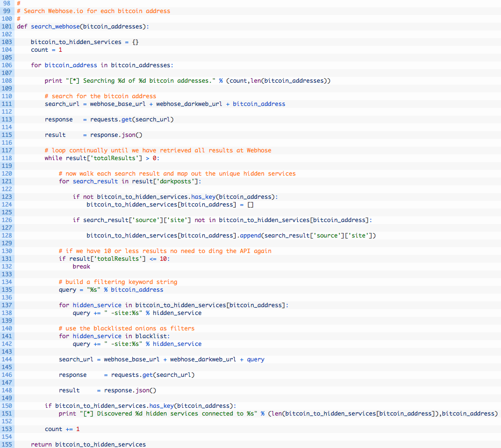Image resolution: width=501 pixels, height=448 pixels.
Task: Click 'response.json()' on line 115
Action: (116, 135)
